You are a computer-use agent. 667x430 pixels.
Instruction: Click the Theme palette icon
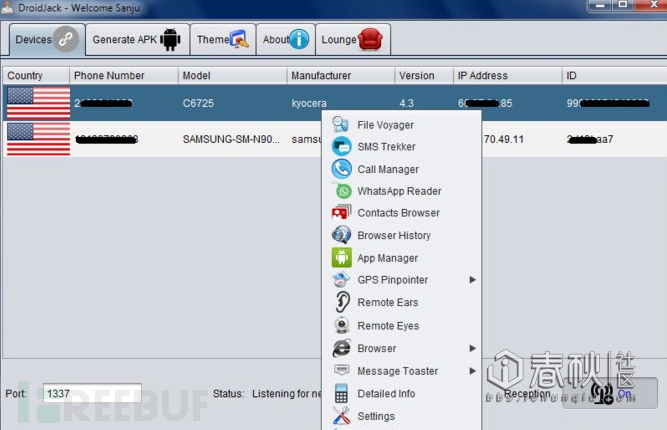tap(239, 39)
